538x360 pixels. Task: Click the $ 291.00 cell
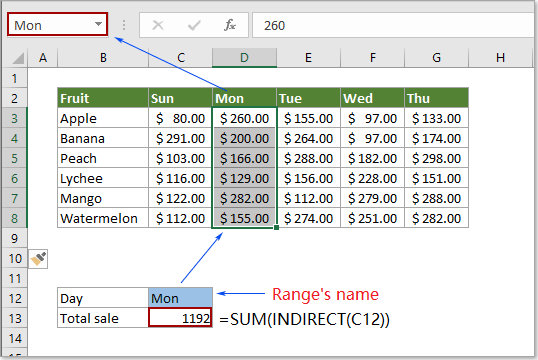pyautogui.click(x=180, y=138)
